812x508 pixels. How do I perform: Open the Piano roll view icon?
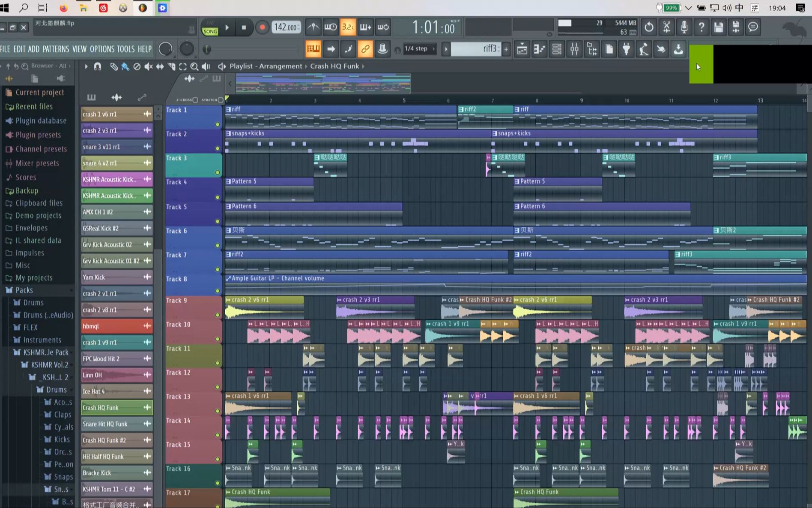click(x=539, y=49)
